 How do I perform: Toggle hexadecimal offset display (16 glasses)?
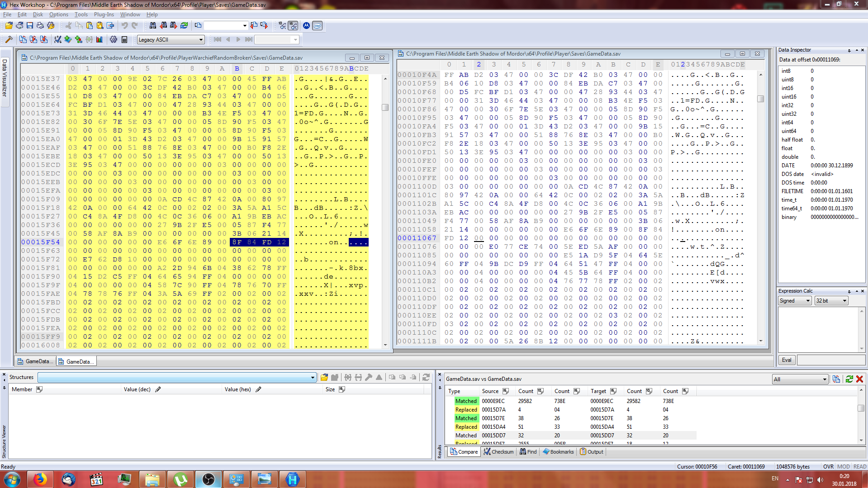(293, 26)
